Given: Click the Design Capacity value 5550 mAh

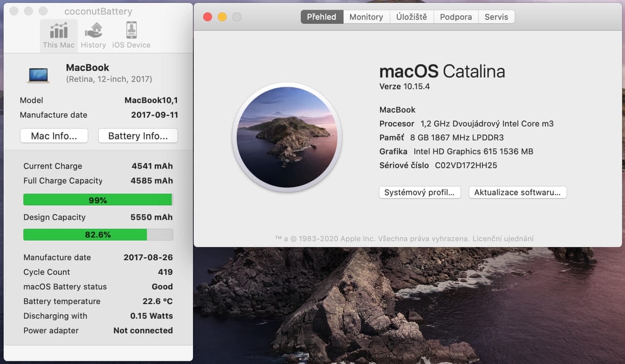Looking at the screenshot, I should click(x=151, y=217).
